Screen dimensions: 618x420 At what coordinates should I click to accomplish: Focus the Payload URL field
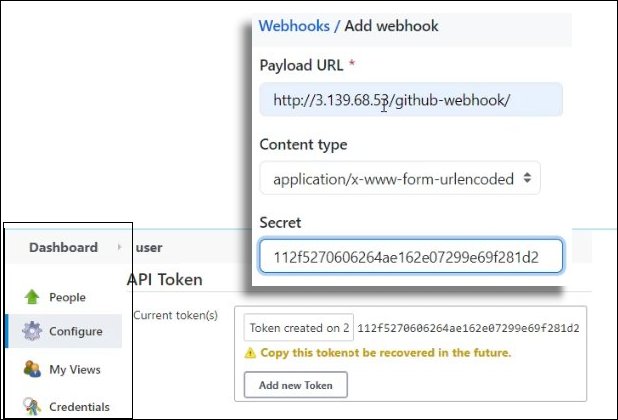point(410,100)
